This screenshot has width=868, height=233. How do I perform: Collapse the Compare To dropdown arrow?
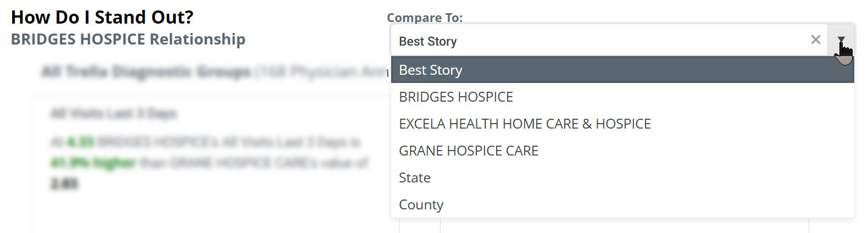click(x=841, y=40)
